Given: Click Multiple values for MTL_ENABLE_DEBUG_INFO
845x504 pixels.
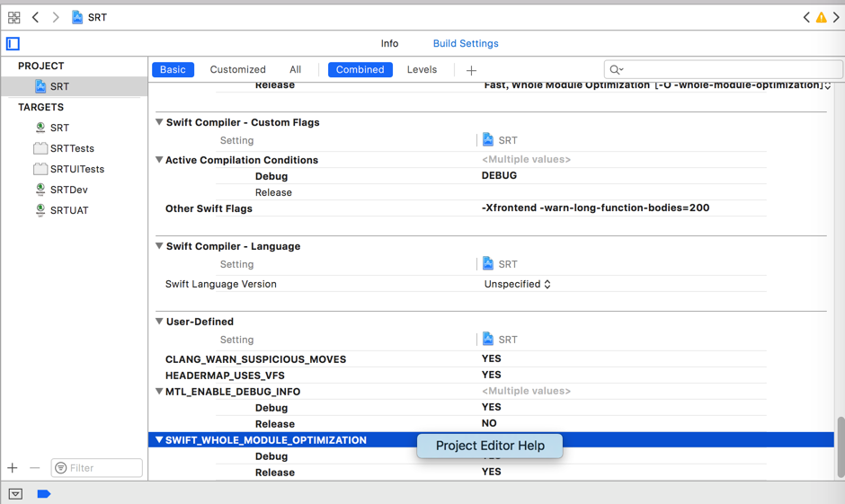Looking at the screenshot, I should pos(526,391).
